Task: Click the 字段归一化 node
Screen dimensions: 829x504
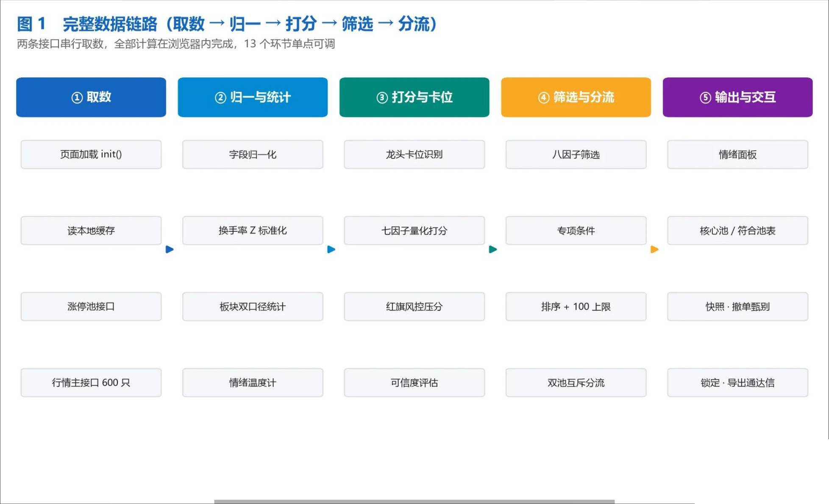Action: coord(253,155)
